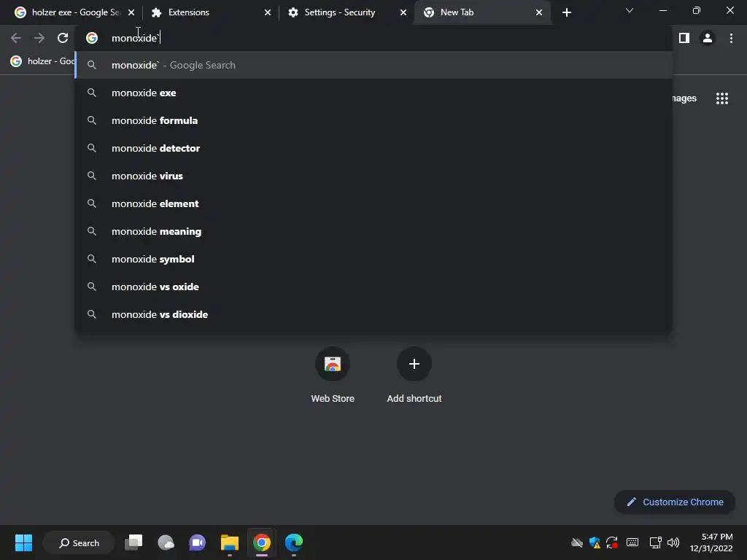Click the Google icon in the address bar
The height and width of the screenshot is (560, 747).
pos(92,38)
